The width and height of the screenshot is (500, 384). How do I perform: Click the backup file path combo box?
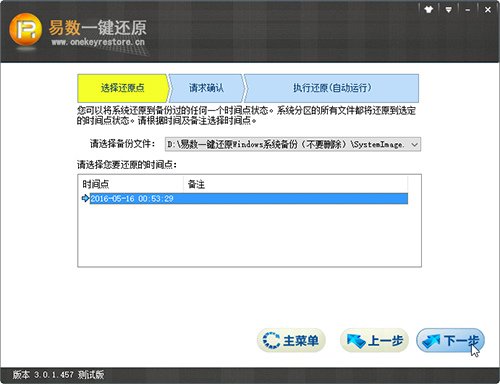point(293,144)
